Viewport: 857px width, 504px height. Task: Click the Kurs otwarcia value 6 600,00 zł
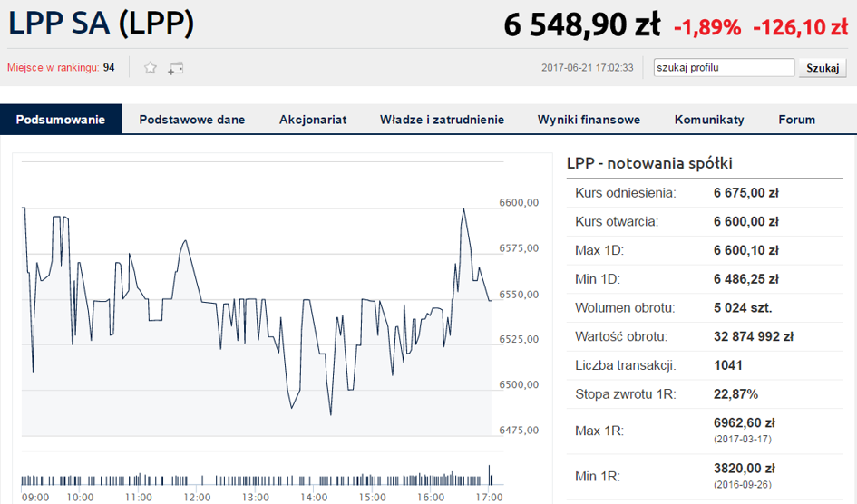tap(746, 222)
